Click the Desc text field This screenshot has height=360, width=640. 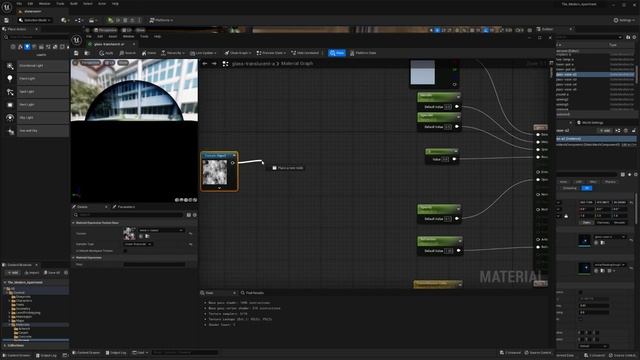pos(154,264)
